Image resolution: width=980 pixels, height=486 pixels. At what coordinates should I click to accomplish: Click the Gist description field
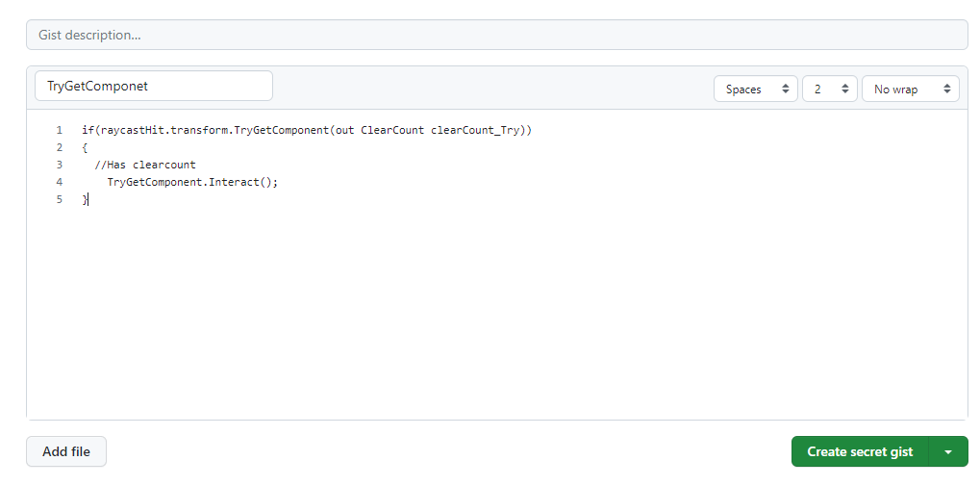click(497, 35)
